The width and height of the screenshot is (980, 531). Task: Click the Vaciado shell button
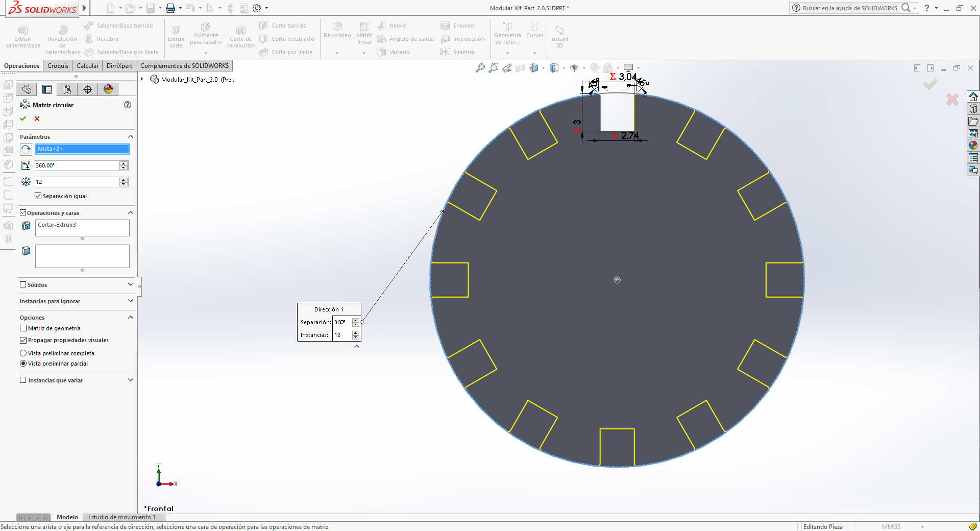tap(393, 52)
